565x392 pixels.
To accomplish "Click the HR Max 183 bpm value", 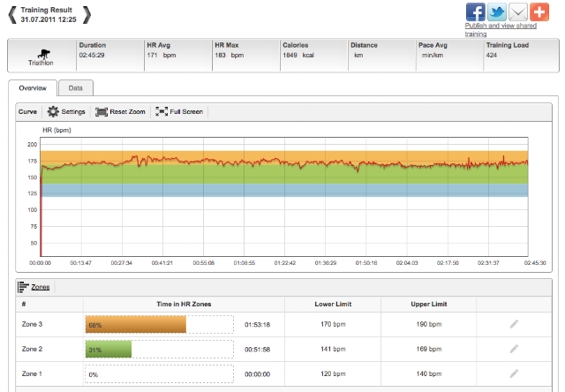I will pyautogui.click(x=230, y=55).
